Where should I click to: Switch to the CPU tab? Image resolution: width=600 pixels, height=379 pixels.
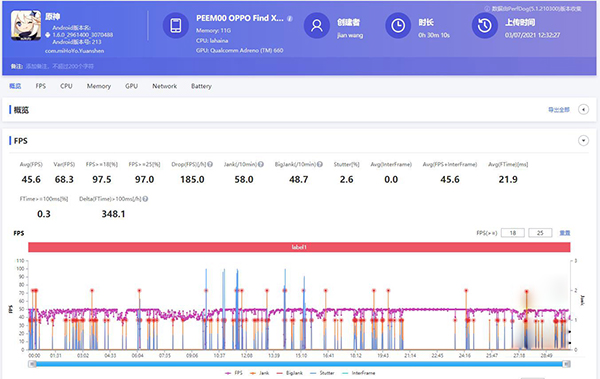click(x=66, y=86)
